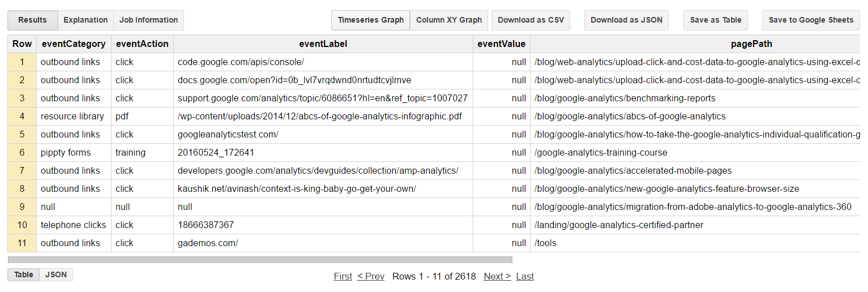Click the pagePath column header
This screenshot has height=292, width=868.
pyautogui.click(x=695, y=44)
